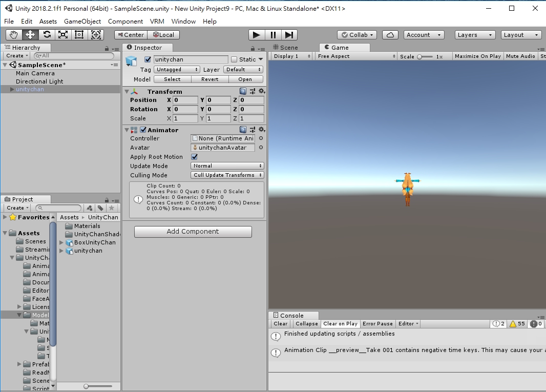Open the Avatar object picker circle
The height and width of the screenshot is (392, 546).
(261, 148)
